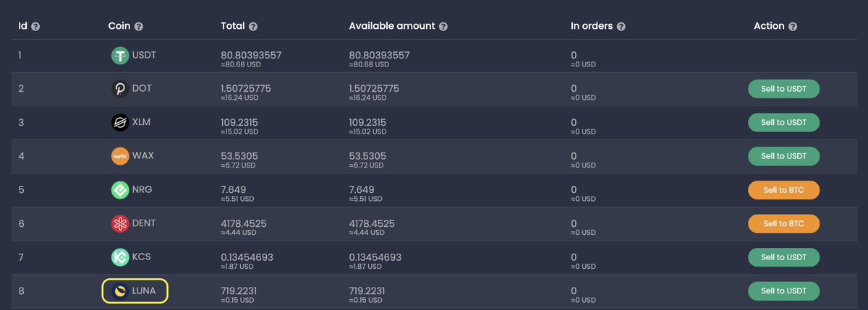Click the Action column header
Viewport: 868px width, 310px height.
(x=769, y=26)
